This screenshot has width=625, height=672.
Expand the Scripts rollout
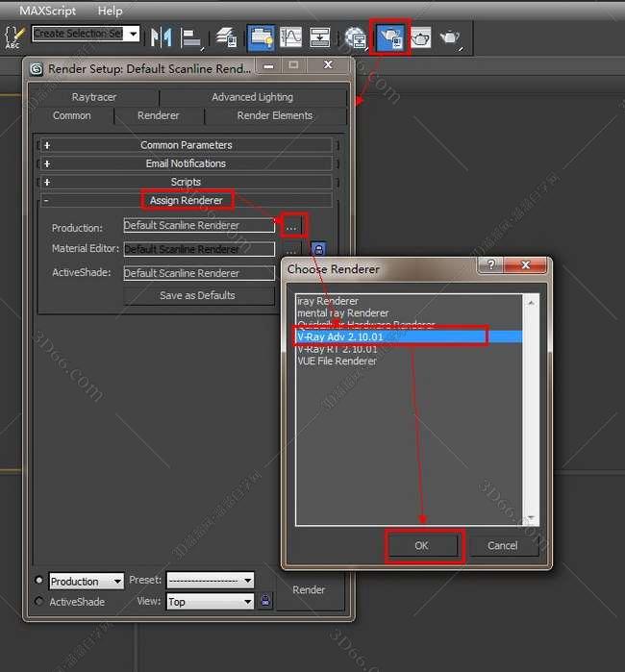coord(186,182)
